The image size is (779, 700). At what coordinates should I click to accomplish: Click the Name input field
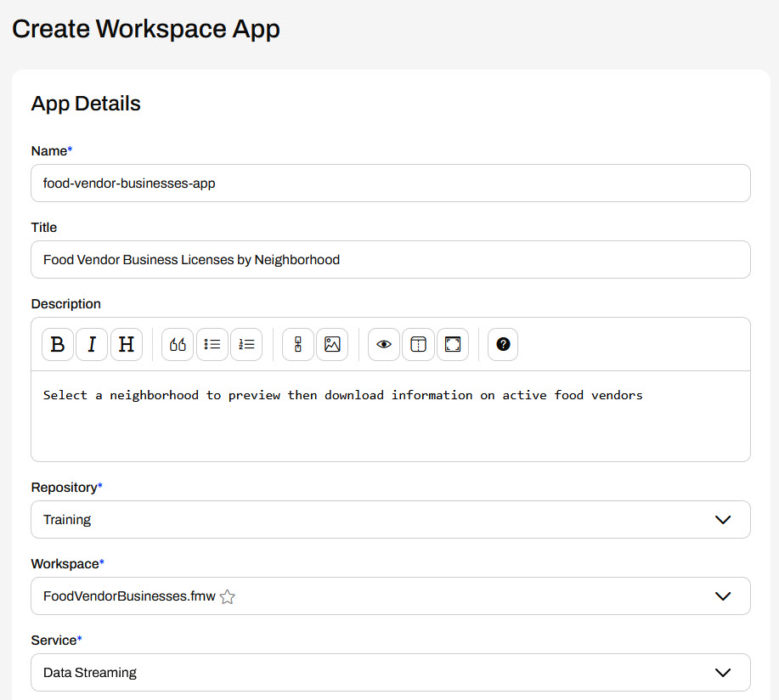click(x=390, y=183)
